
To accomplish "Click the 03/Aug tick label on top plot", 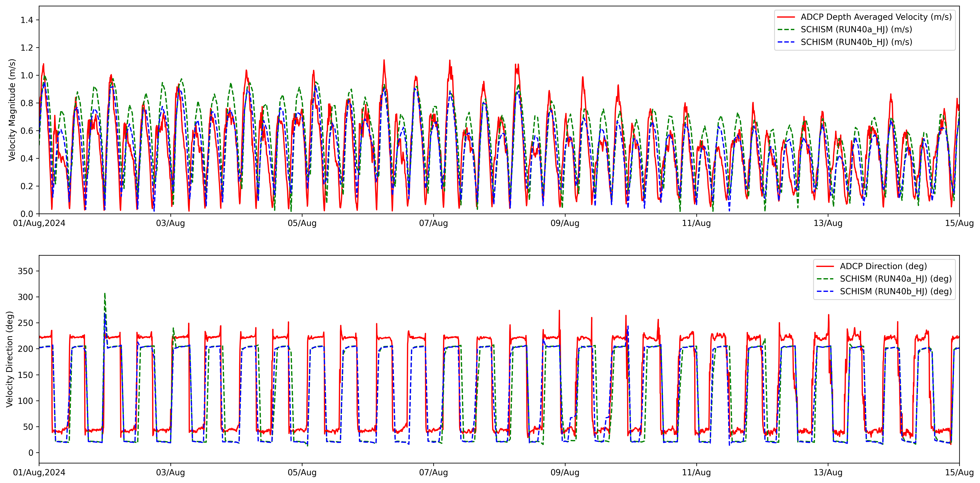I will [170, 223].
